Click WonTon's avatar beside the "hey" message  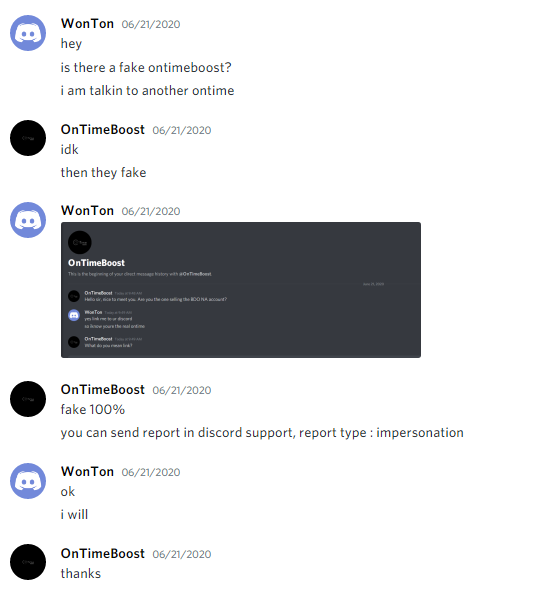(28, 33)
